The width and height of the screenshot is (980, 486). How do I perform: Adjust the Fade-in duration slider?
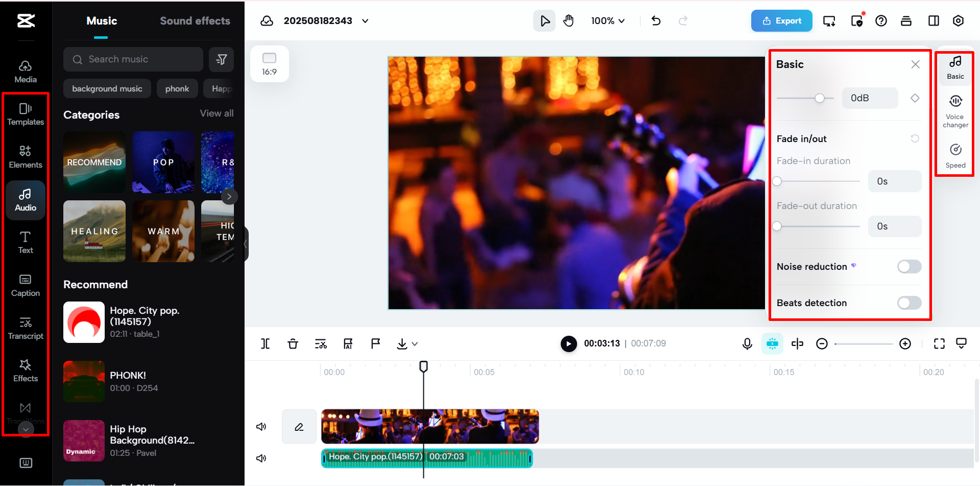tap(777, 181)
